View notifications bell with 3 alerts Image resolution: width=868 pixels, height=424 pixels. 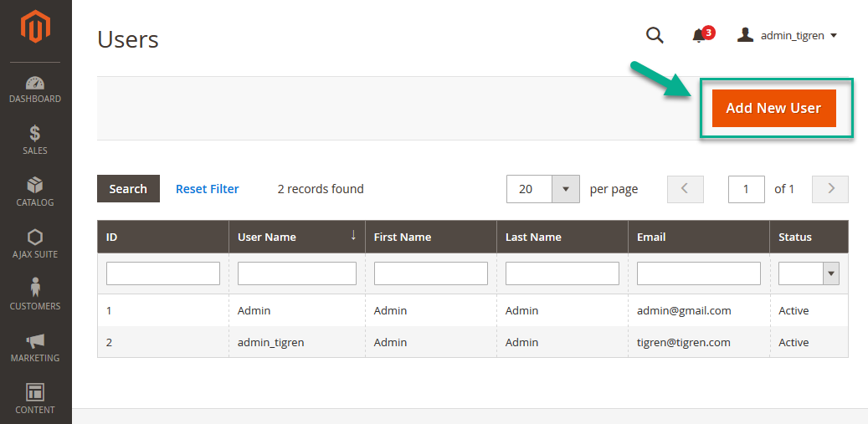coord(699,35)
